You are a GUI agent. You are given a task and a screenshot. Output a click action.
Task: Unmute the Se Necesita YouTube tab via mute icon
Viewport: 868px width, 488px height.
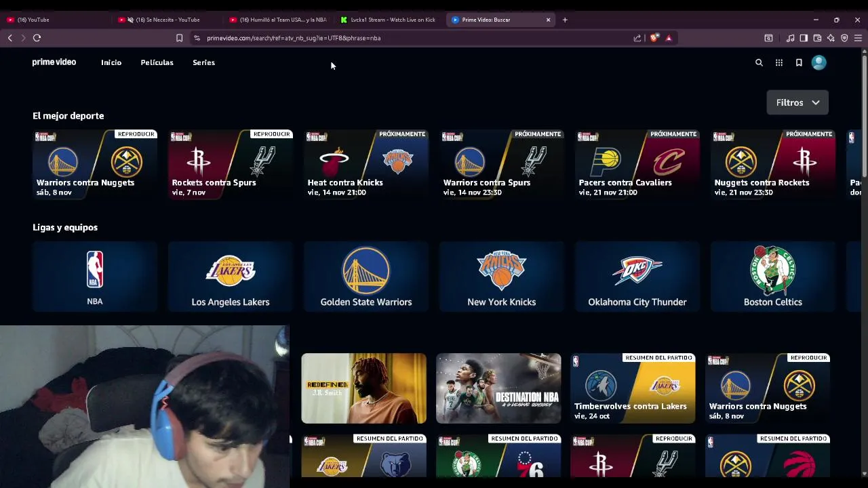tap(130, 20)
